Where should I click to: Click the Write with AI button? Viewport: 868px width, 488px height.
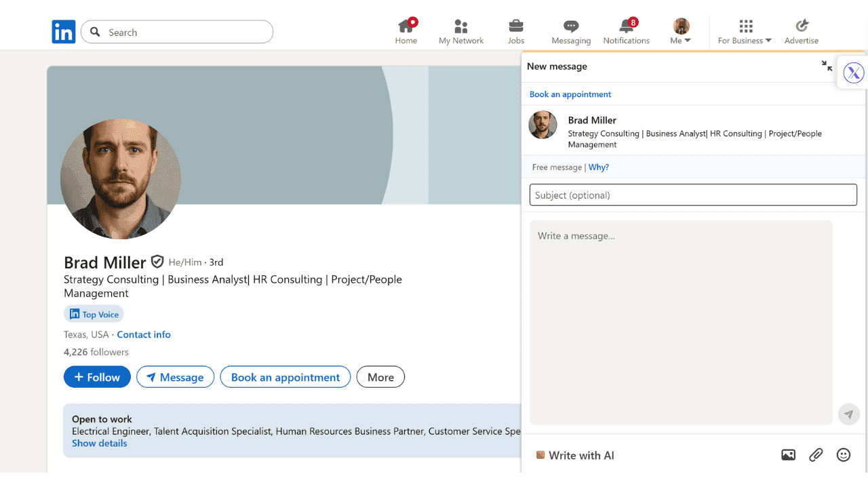(575, 455)
